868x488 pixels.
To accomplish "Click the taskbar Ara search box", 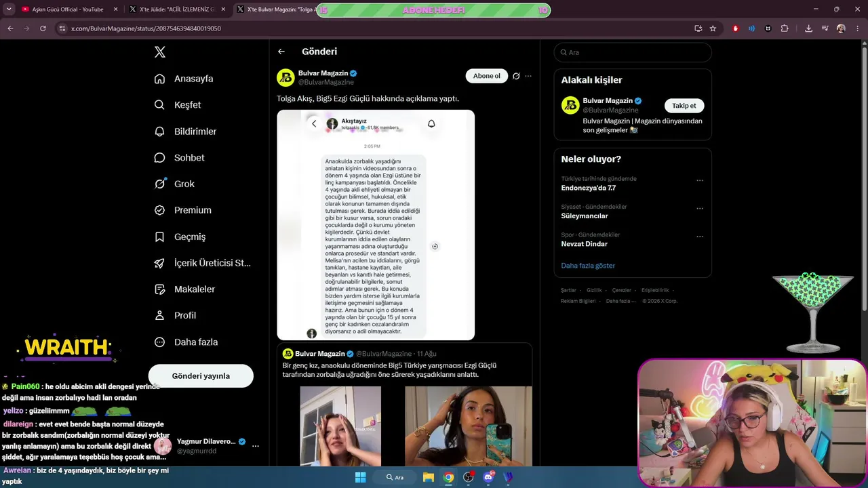I will 395,477.
